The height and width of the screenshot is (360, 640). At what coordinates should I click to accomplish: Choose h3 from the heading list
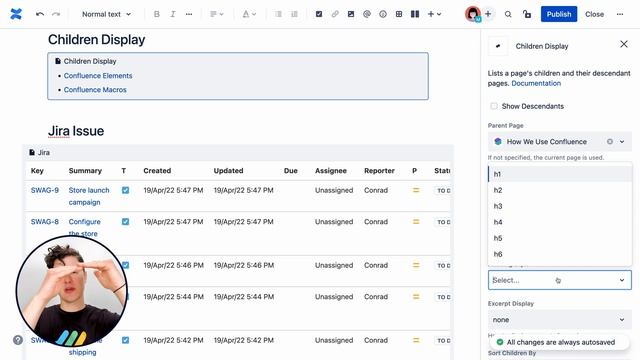560,206
